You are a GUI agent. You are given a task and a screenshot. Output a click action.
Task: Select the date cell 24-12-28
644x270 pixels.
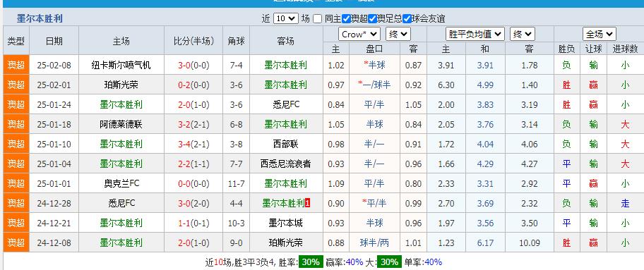point(54,203)
